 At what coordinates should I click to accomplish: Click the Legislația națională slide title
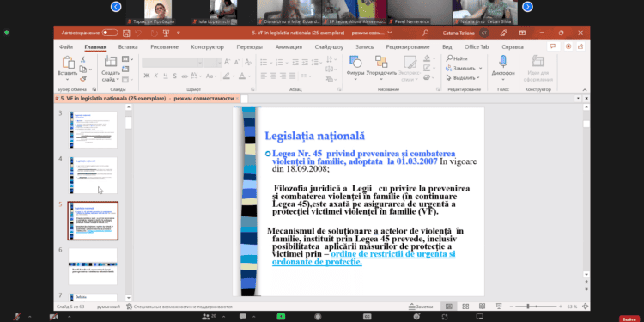314,136
